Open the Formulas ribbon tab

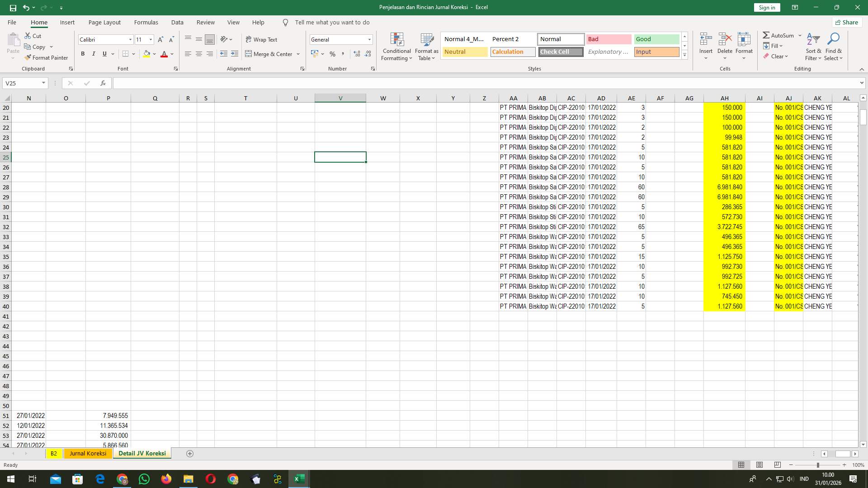(146, 22)
